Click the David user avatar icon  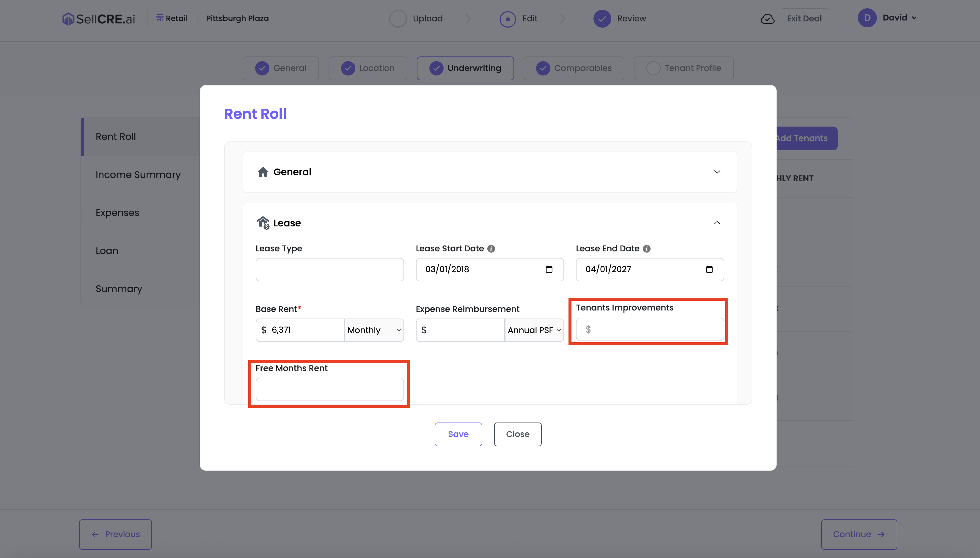[867, 18]
